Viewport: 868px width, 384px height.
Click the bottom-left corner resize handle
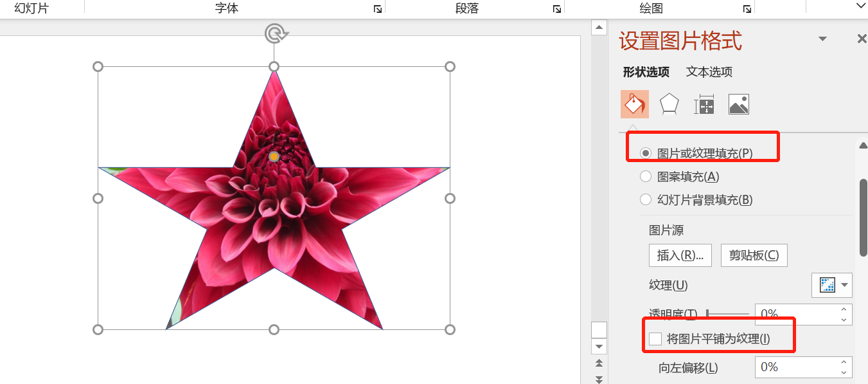point(98,329)
